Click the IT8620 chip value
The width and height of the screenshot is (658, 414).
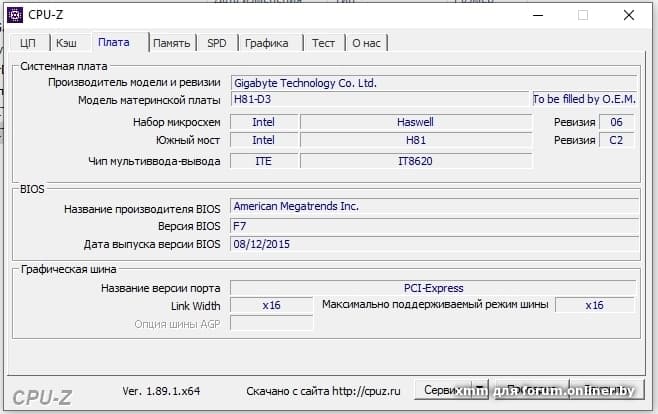coord(415,161)
